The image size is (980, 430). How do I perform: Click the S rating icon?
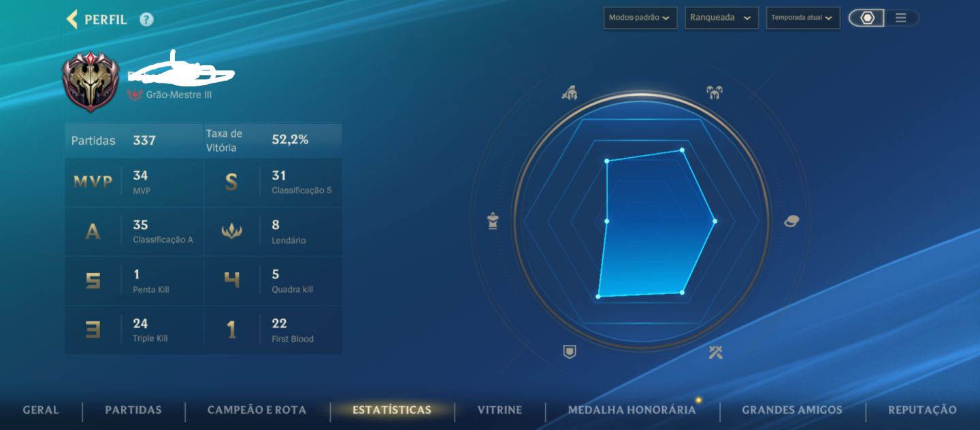[231, 182]
